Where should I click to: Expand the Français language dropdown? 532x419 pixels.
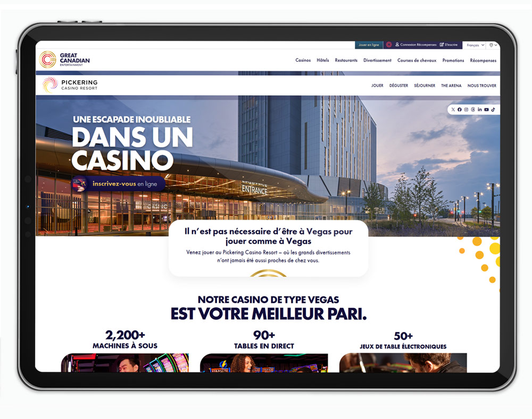click(475, 45)
